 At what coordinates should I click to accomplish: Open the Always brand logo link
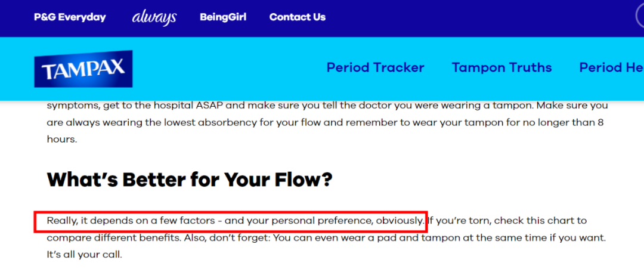click(x=154, y=18)
